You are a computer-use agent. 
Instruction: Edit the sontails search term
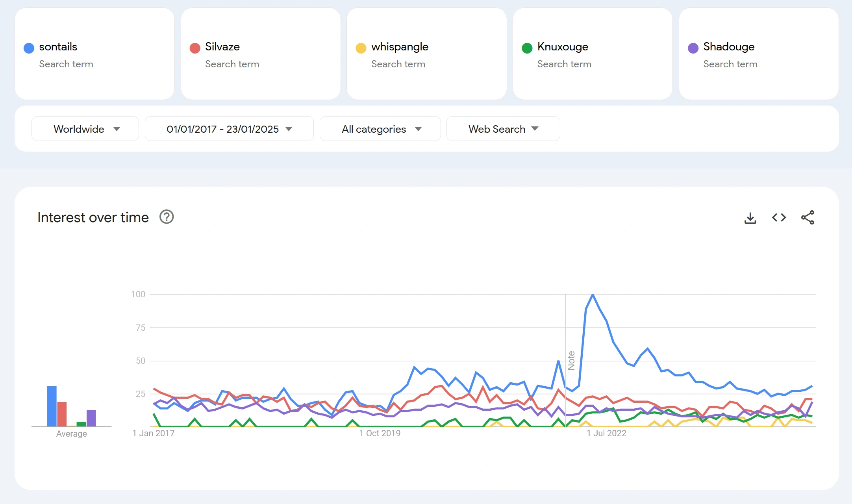click(58, 47)
